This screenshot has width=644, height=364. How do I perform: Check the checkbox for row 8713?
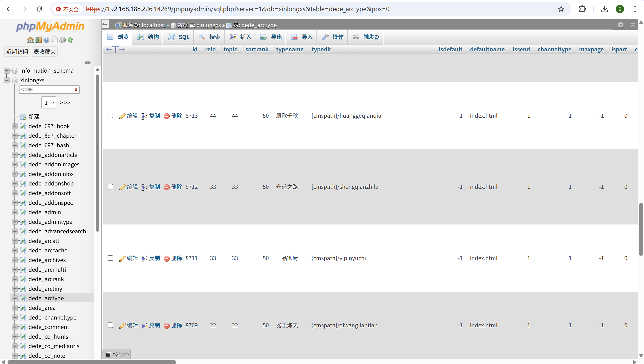pos(110,116)
